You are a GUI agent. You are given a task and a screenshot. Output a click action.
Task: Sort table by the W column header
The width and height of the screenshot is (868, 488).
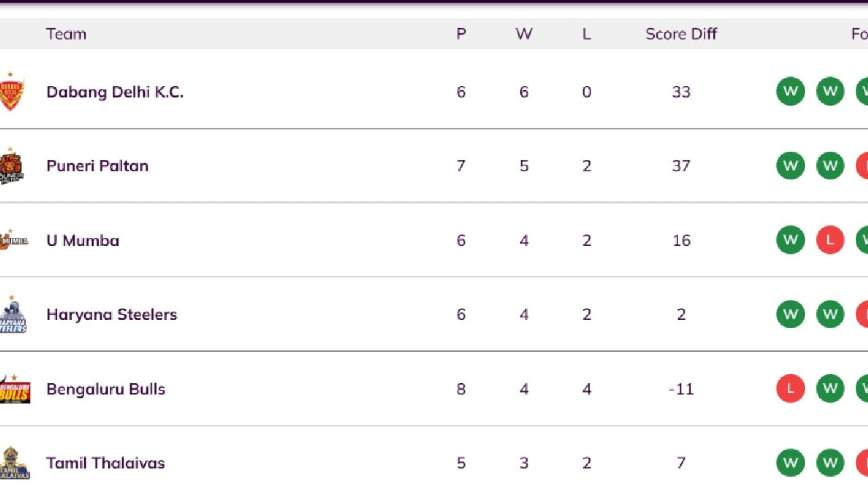point(524,34)
